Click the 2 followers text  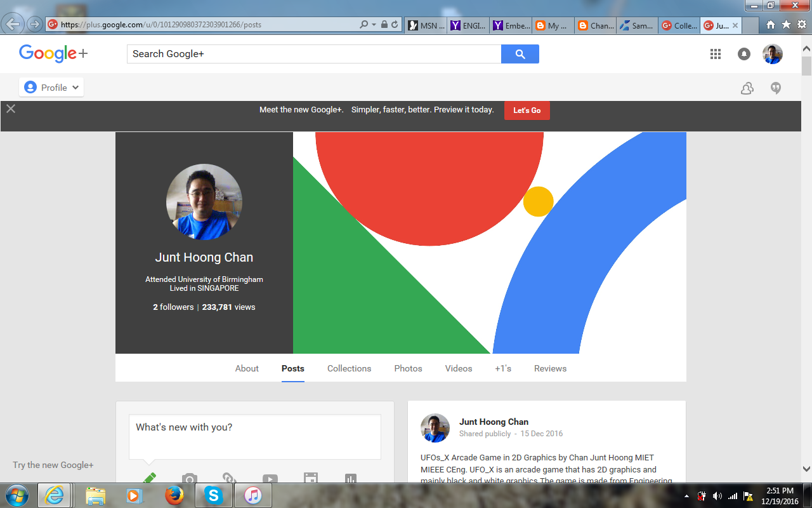[173, 307]
